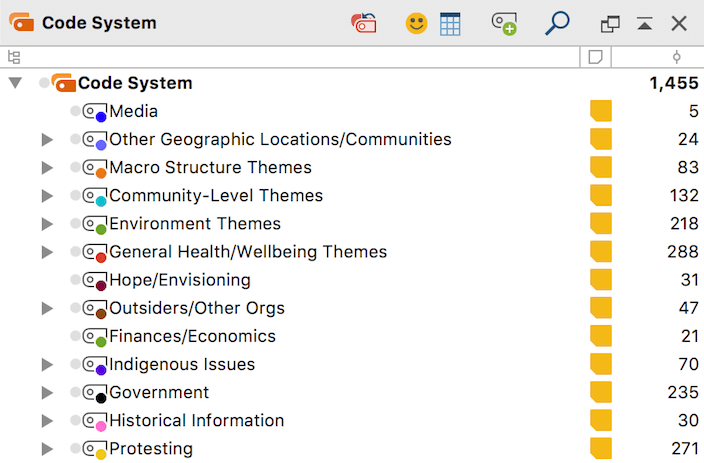Screen dimensions: 704x463
Task: Click count 271 for Protesting
Action: 685,449
